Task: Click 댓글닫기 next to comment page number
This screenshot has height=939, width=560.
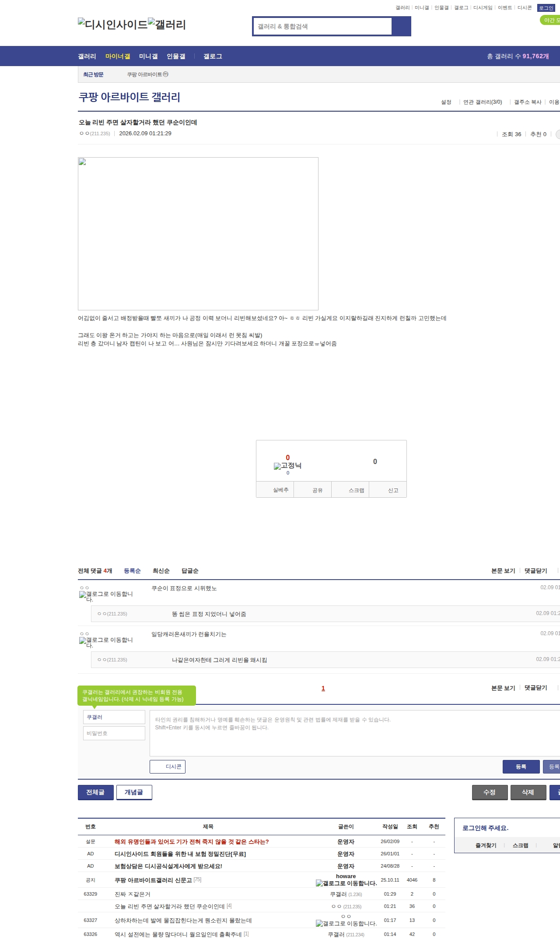Action: pos(536,688)
